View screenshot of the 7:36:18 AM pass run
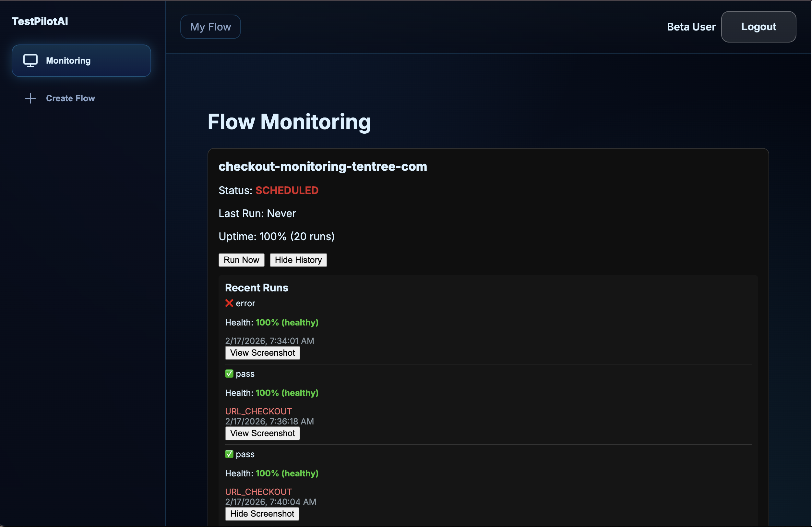812x527 pixels. 262,433
